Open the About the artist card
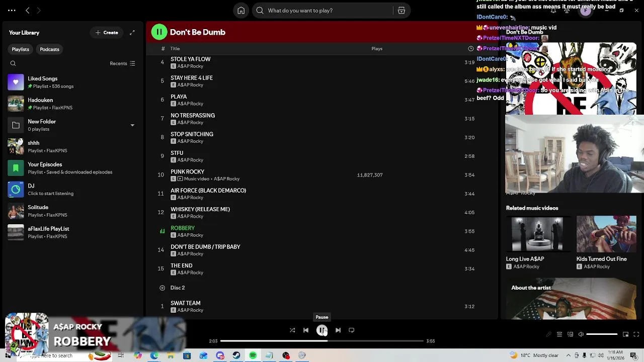 click(571, 299)
